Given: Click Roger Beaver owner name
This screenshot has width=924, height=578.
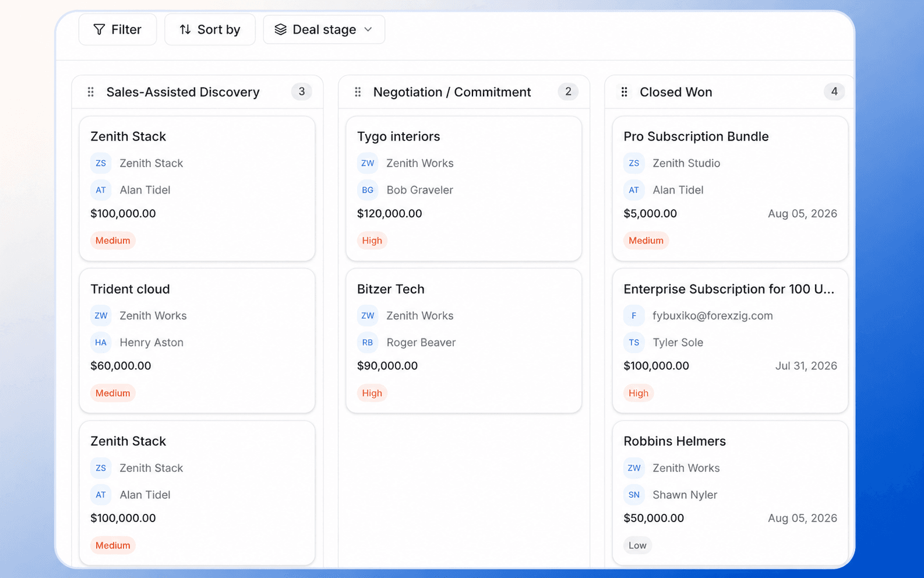Looking at the screenshot, I should click(421, 343).
